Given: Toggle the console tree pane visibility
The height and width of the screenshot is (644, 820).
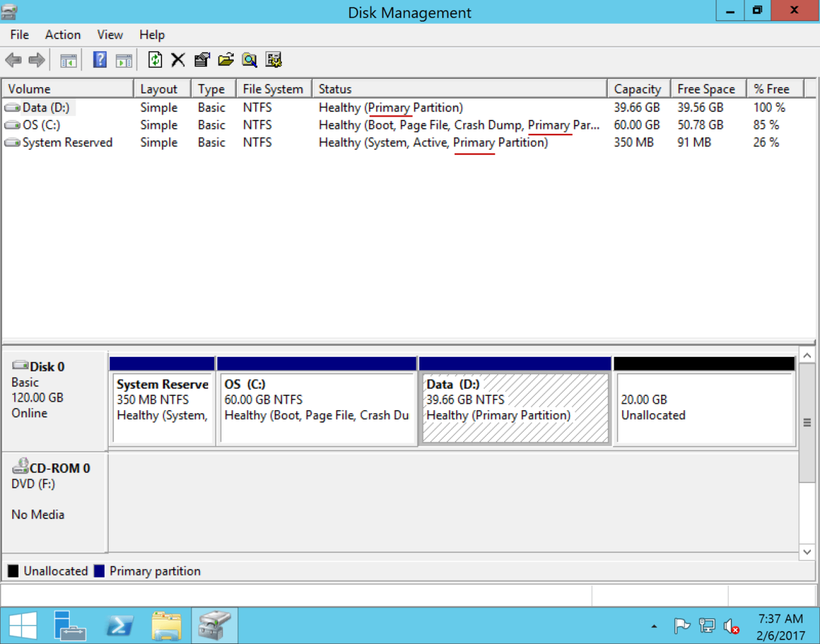Looking at the screenshot, I should tap(68, 60).
